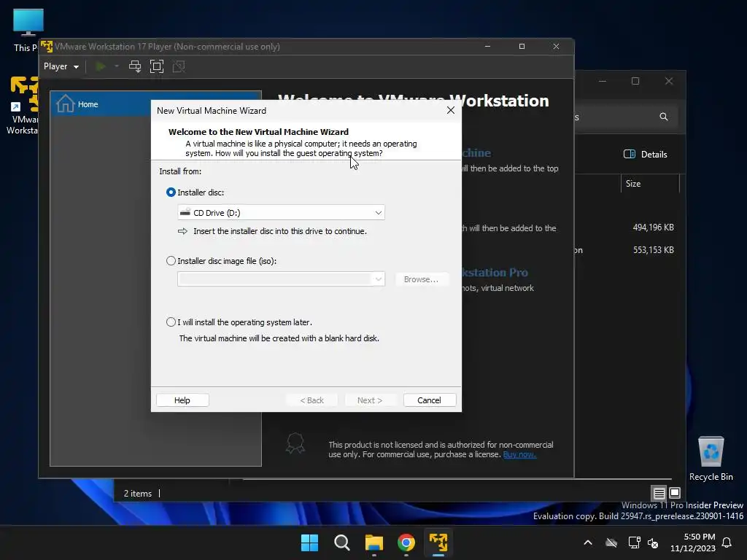Screen dimensions: 747x560
Task: Click the Next button in wizard
Action: 370,400
